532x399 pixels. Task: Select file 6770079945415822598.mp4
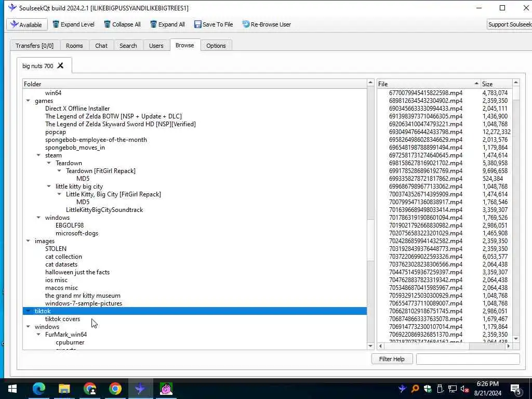[425, 93]
